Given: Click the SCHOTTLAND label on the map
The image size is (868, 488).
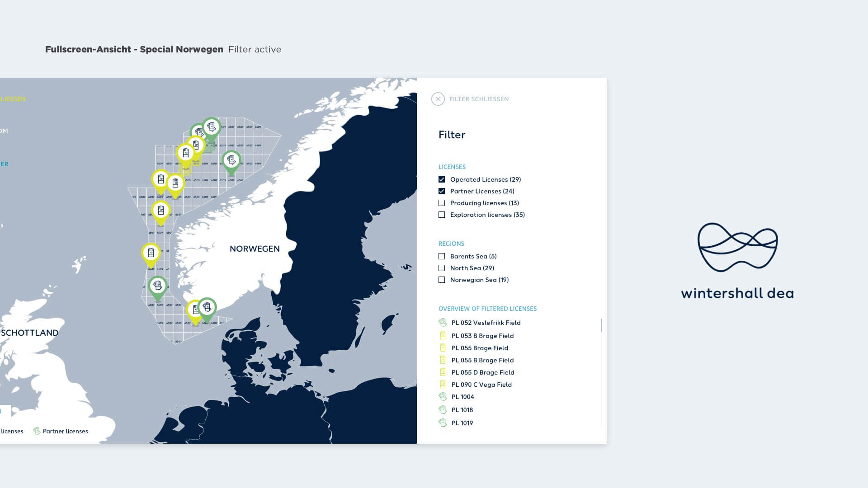Looking at the screenshot, I should coord(30,333).
